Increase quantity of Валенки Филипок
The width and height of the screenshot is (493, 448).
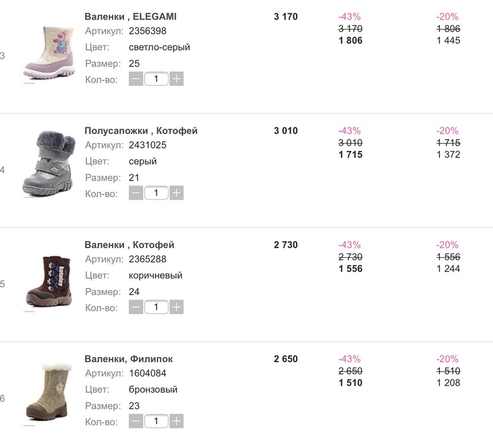(177, 421)
